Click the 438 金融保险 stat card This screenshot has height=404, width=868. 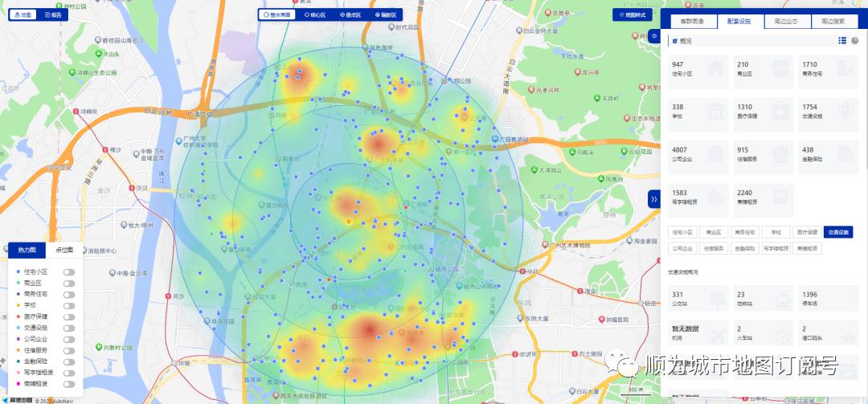click(x=828, y=157)
